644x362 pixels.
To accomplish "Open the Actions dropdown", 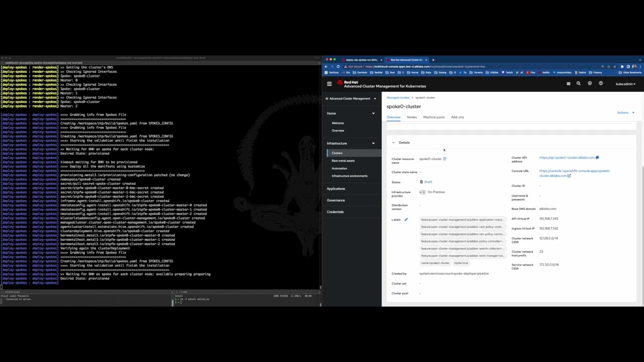I will coord(625,113).
